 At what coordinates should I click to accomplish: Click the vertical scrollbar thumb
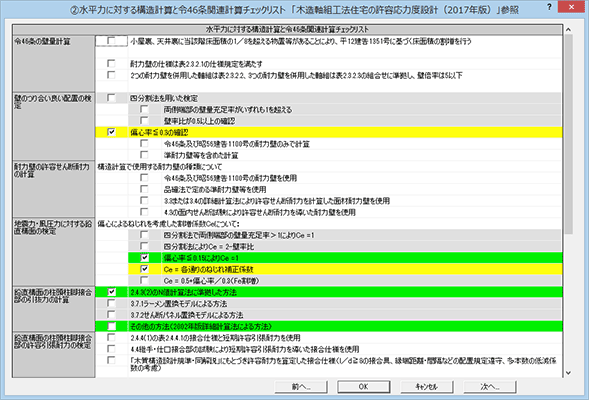click(568, 134)
